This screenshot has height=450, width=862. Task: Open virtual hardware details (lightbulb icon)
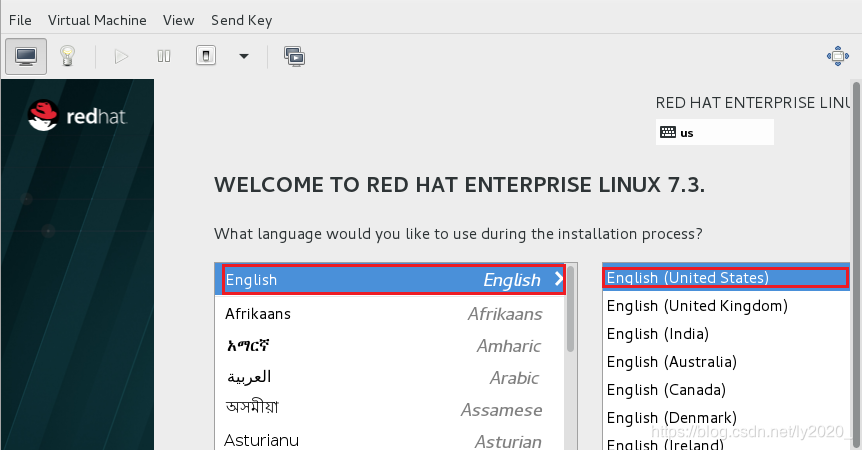point(67,56)
